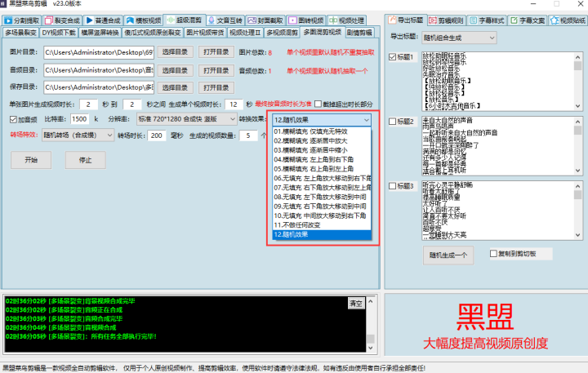Click 打开目录 for 音频目录
The height and width of the screenshot is (373, 588).
pos(216,70)
